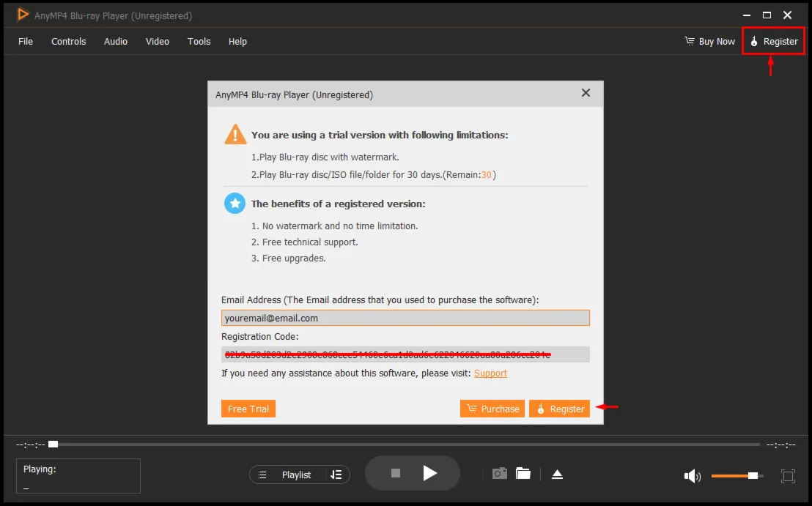Image resolution: width=812 pixels, height=506 pixels.
Task: Click the Email Address input field
Action: (x=405, y=318)
